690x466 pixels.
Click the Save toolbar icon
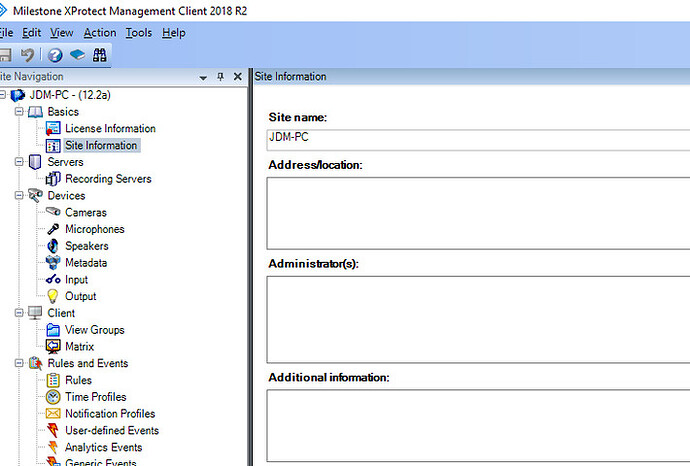[5, 55]
